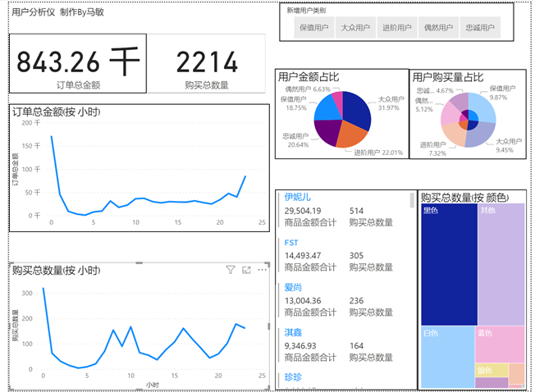Click the 用户购买量占比 chart title
Viewport: 535px width, 392px height.
coord(448,77)
